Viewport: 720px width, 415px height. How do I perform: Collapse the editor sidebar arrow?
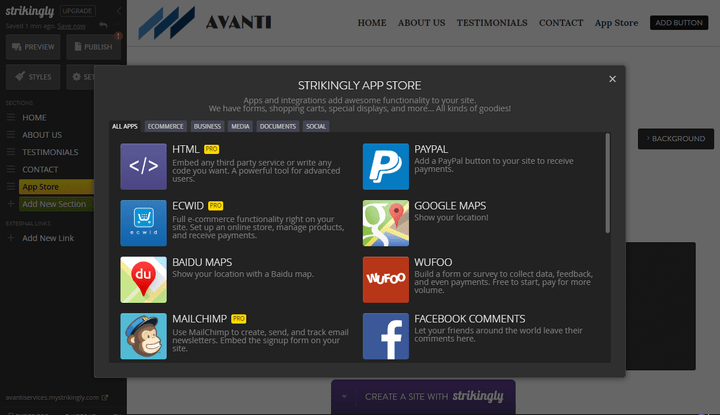118,11
